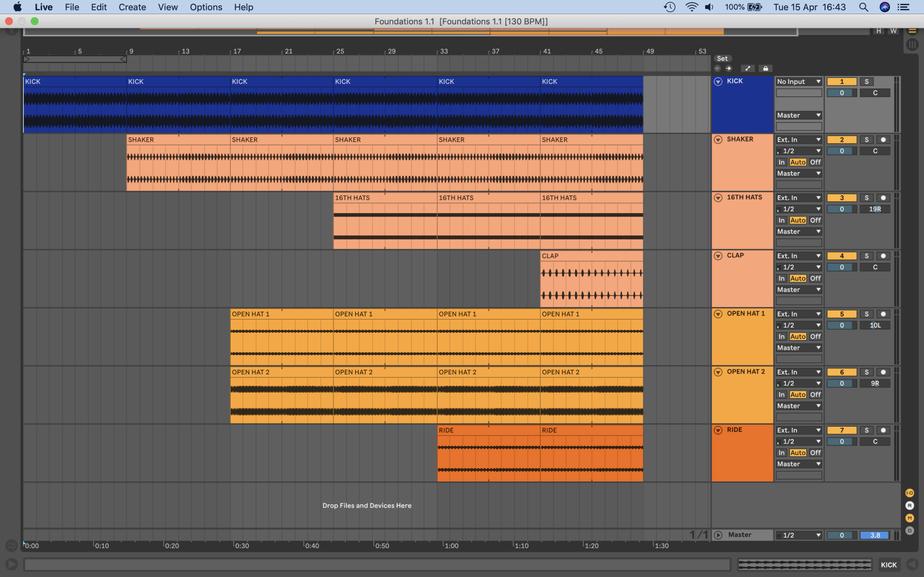Toggle track Delay D button
The width and height of the screenshot is (924, 577).
(910, 531)
